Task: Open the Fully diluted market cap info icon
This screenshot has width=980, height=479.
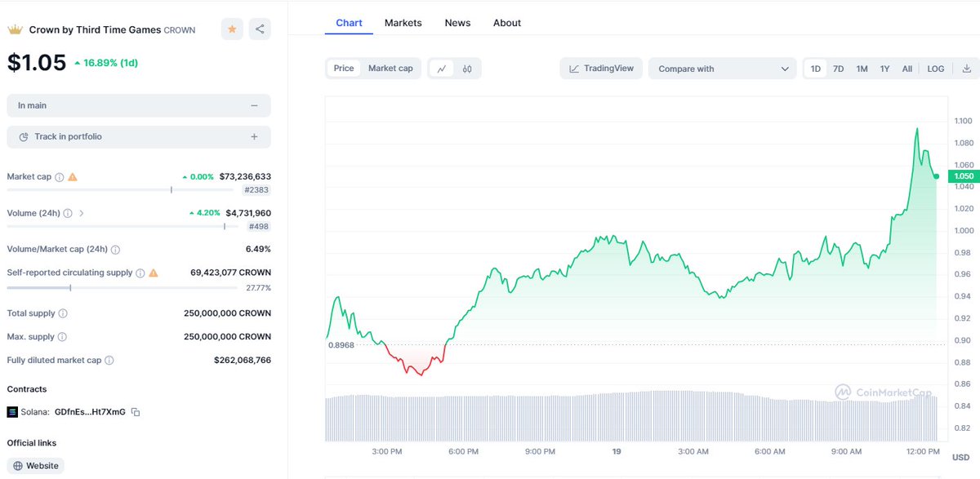Action: coord(109,360)
